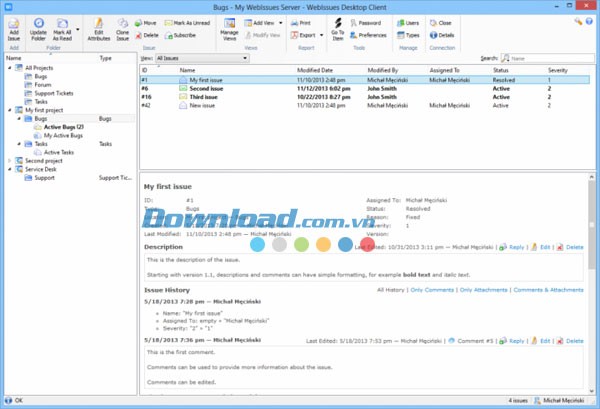Delete the selected issue from toolbar
This screenshot has width=600, height=409.
point(149,34)
